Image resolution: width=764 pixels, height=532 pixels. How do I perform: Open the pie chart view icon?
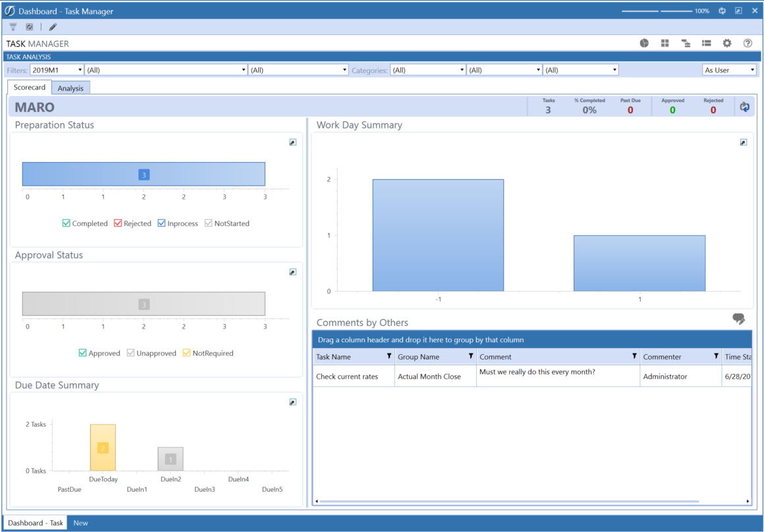(x=643, y=43)
